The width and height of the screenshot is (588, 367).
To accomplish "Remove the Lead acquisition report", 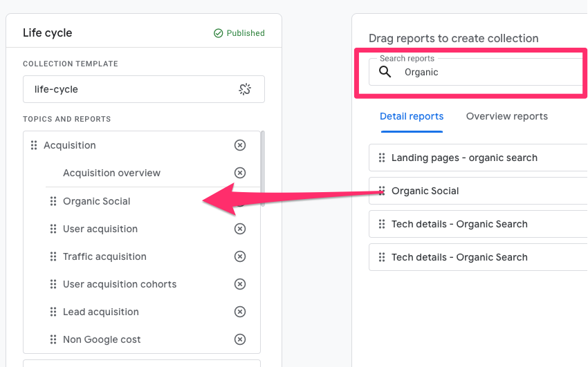I will (x=240, y=312).
